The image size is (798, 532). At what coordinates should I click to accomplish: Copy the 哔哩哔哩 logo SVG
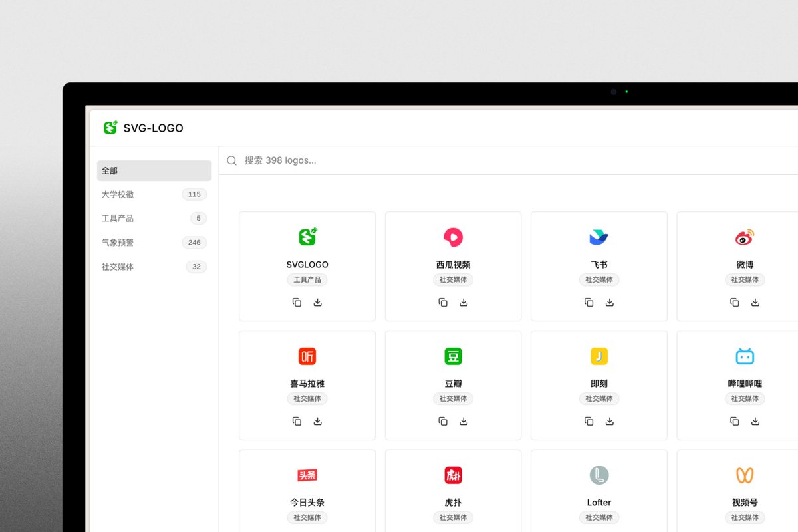coord(735,422)
